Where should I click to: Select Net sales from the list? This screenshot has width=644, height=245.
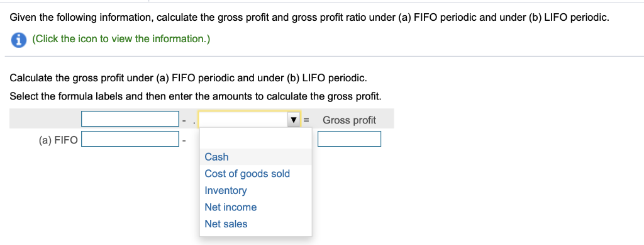tap(226, 224)
